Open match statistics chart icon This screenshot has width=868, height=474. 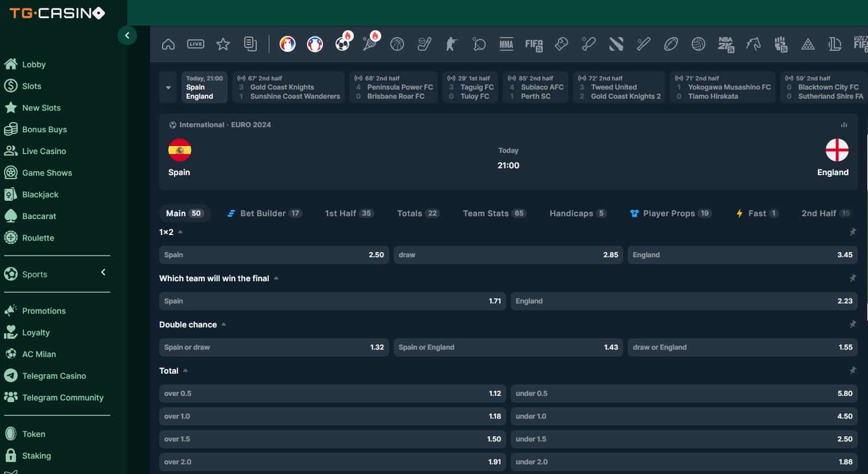click(844, 125)
